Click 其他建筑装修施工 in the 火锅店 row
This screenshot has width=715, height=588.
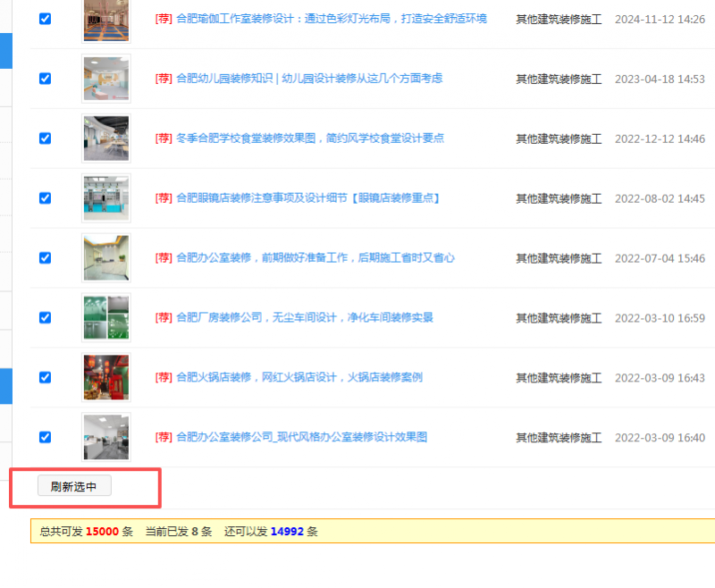point(559,377)
